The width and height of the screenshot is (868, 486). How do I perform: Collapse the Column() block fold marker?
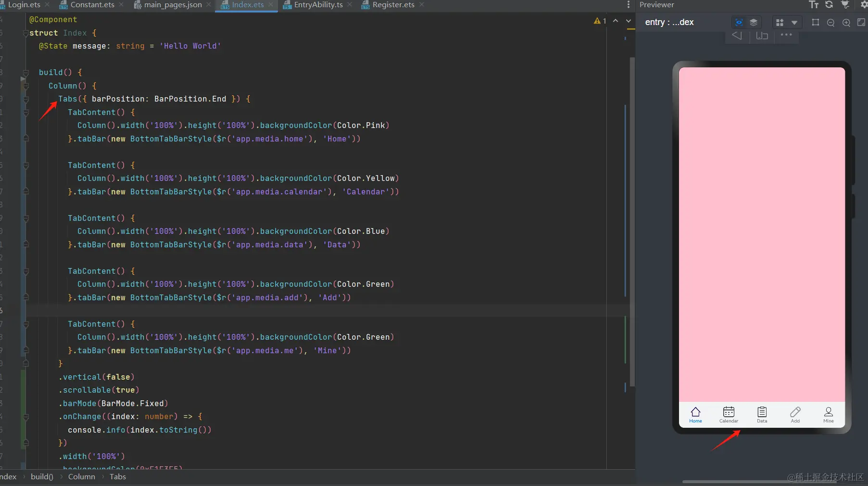tap(26, 86)
